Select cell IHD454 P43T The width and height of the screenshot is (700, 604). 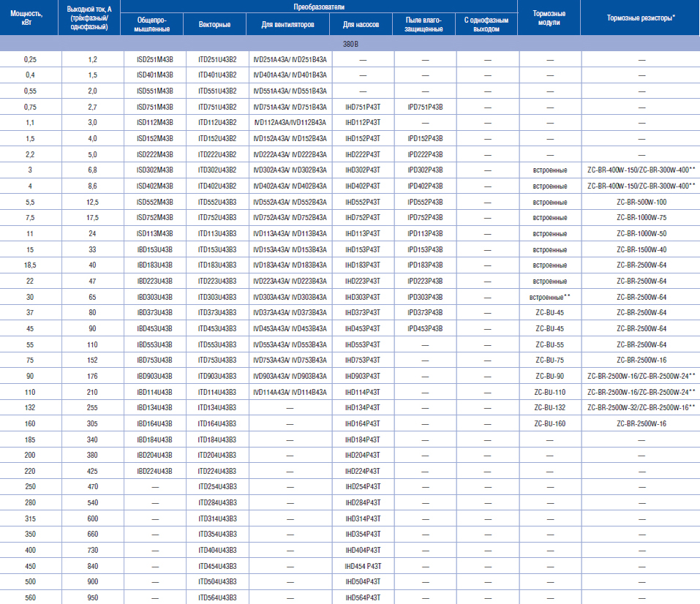coord(363,567)
